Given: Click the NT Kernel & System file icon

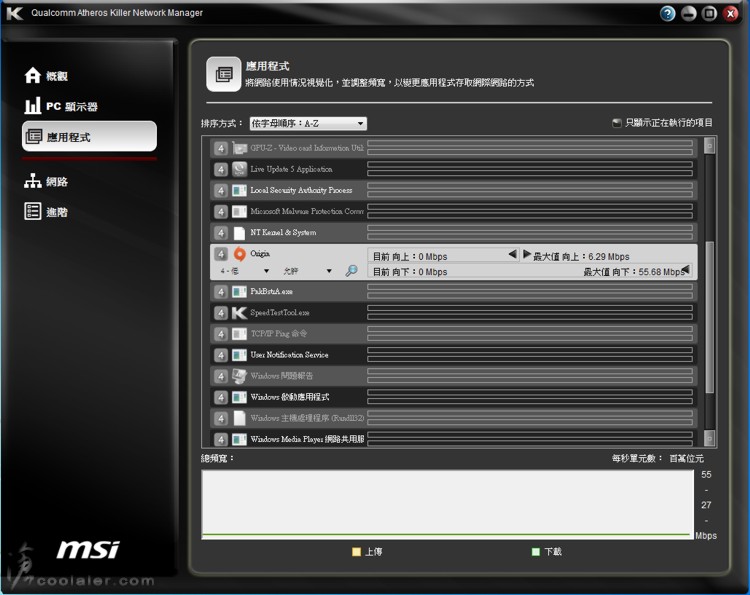Looking at the screenshot, I should pos(239,232).
